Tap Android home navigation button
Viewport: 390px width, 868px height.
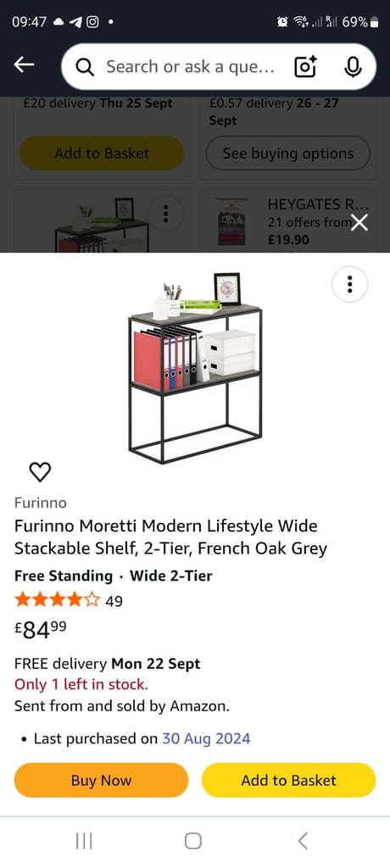click(192, 842)
